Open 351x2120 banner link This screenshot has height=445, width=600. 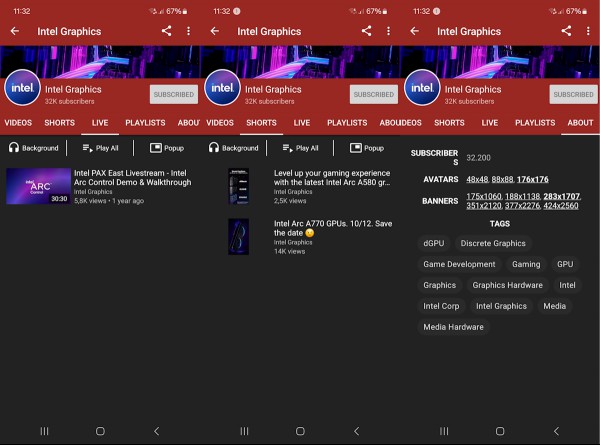pos(484,205)
